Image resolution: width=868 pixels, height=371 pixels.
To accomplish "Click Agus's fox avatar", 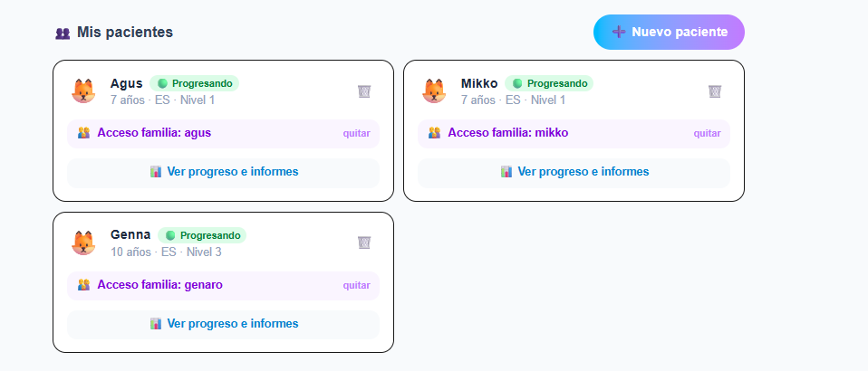I will [83, 90].
